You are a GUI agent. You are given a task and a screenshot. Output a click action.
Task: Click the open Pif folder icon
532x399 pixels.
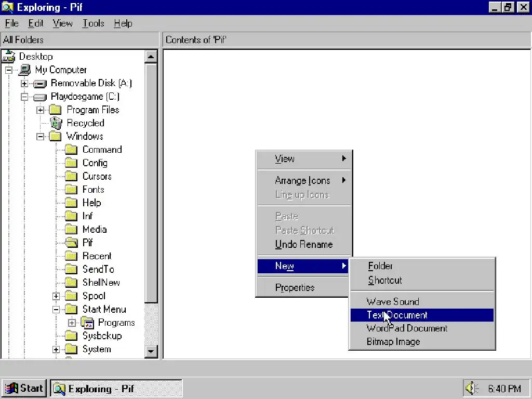click(71, 243)
